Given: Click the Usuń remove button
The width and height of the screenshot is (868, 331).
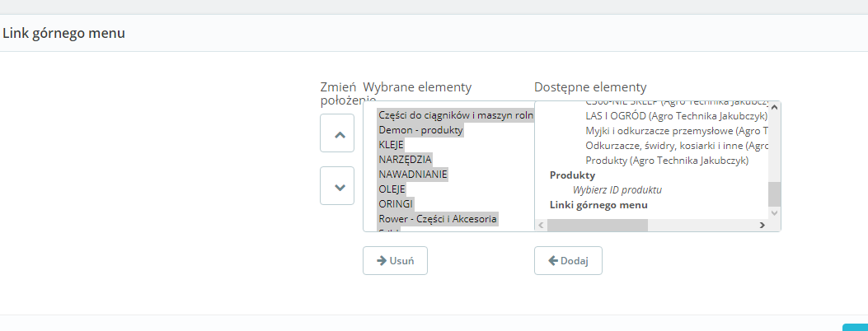Looking at the screenshot, I should coord(395,260).
